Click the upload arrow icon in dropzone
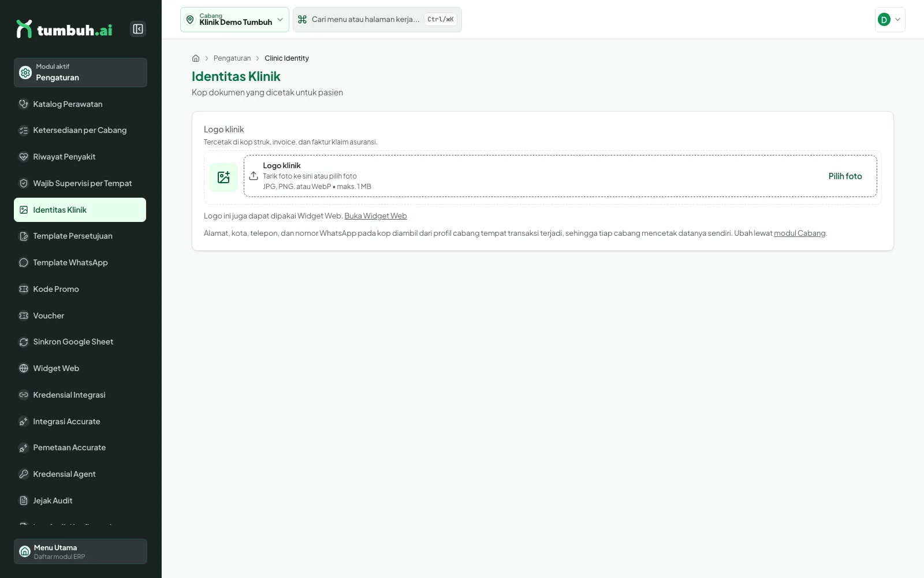This screenshot has width=924, height=578. pyautogui.click(x=254, y=176)
